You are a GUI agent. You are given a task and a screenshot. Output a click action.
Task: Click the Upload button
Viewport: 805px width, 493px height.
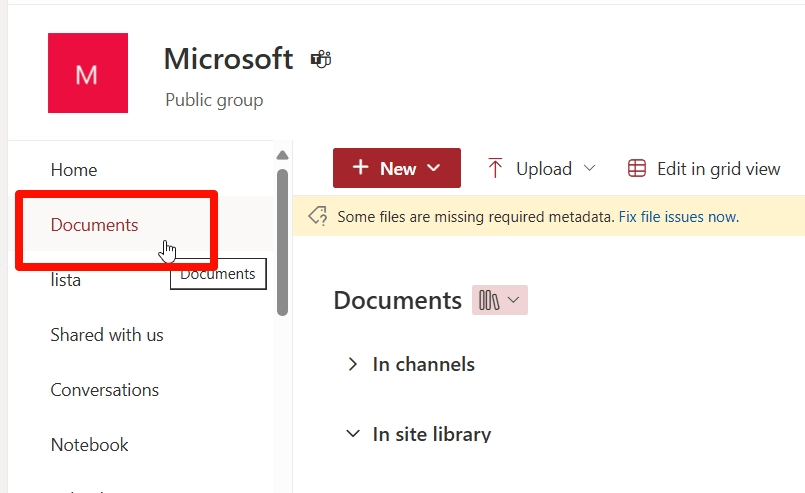pyautogui.click(x=542, y=168)
